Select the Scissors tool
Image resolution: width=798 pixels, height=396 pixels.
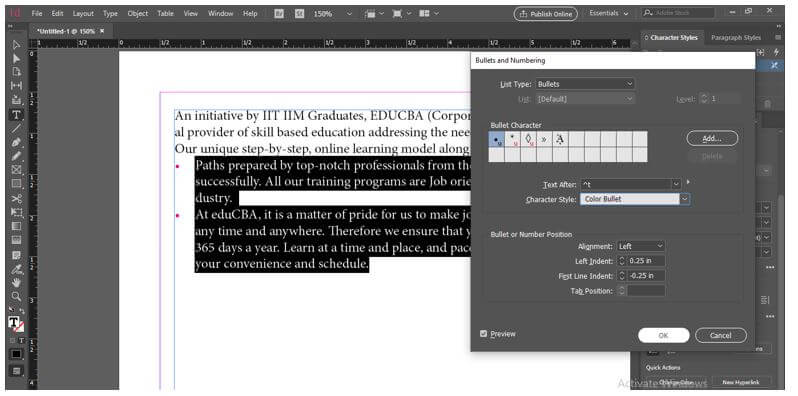[x=16, y=199]
